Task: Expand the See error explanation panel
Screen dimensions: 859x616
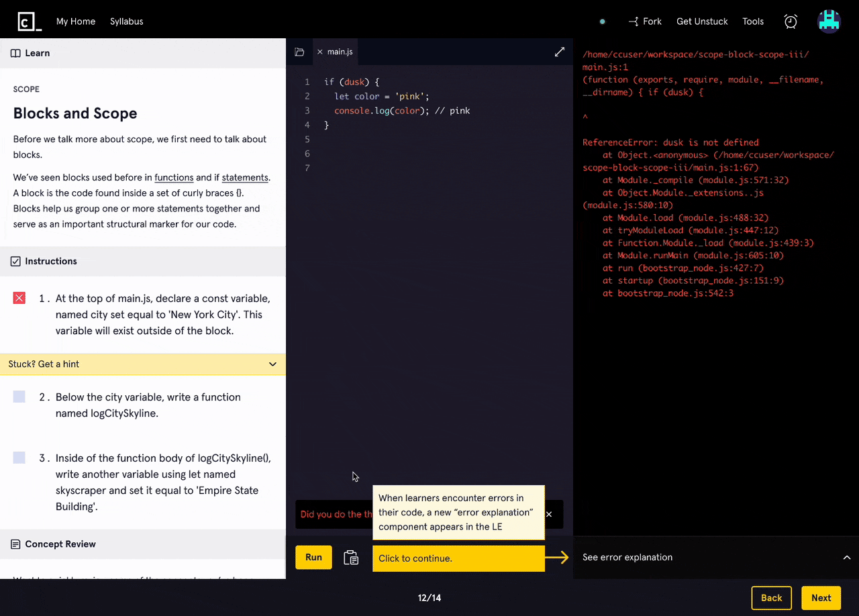Action: pos(716,557)
